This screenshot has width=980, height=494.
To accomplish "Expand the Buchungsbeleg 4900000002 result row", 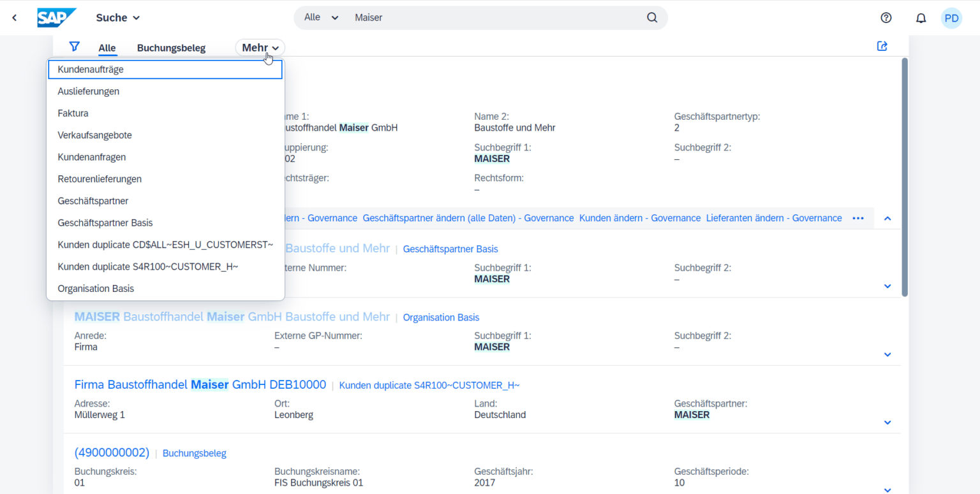I will (x=887, y=490).
